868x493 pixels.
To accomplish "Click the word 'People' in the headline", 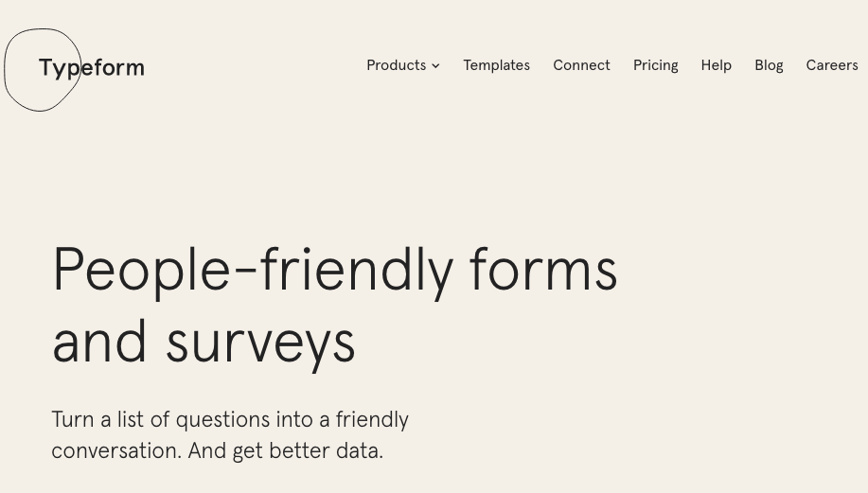I will [x=141, y=272].
